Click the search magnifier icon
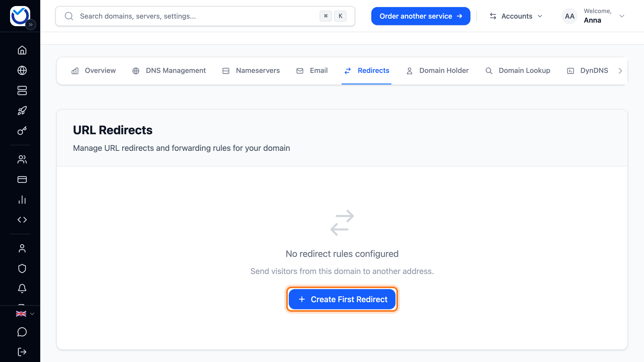644x362 pixels. [69, 16]
